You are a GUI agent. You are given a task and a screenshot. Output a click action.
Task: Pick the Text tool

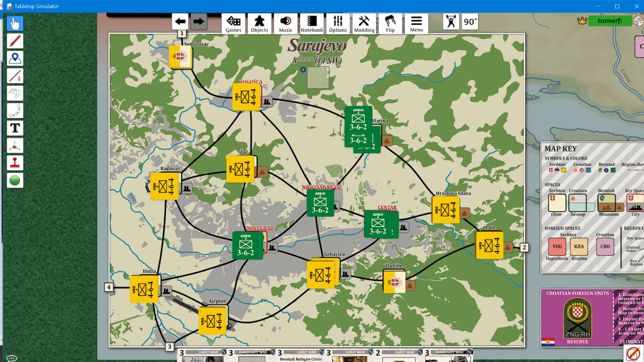click(15, 128)
